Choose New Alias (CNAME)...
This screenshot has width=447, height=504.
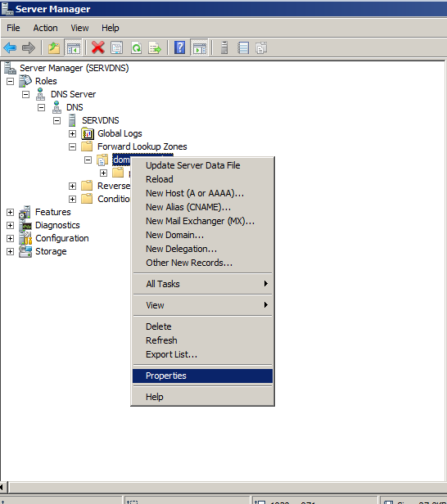click(202, 207)
